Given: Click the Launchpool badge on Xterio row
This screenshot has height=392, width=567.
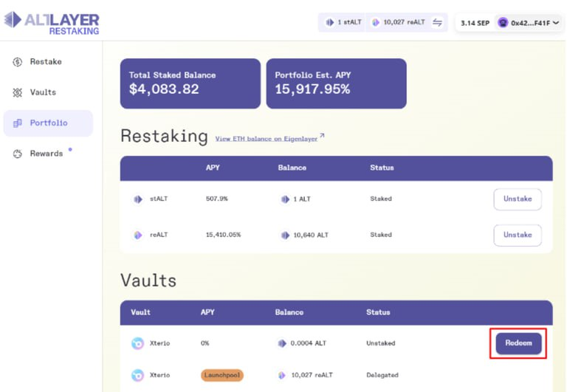Looking at the screenshot, I should coord(222,375).
